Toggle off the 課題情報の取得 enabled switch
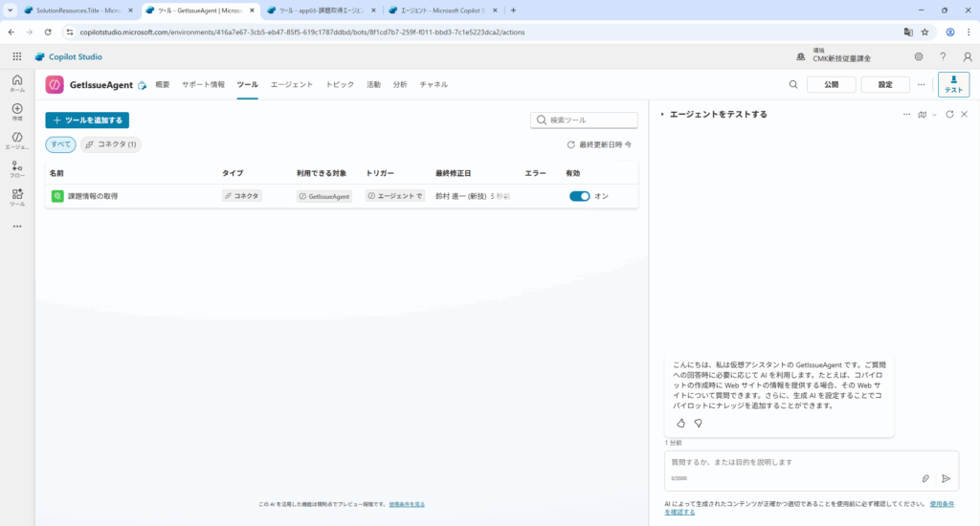Image resolution: width=980 pixels, height=526 pixels. click(x=579, y=196)
